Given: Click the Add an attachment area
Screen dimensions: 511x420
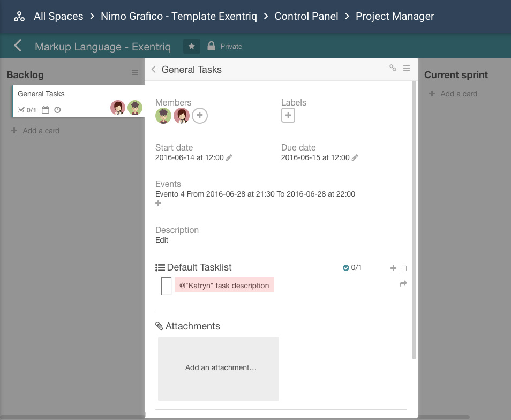Looking at the screenshot, I should point(219,369).
